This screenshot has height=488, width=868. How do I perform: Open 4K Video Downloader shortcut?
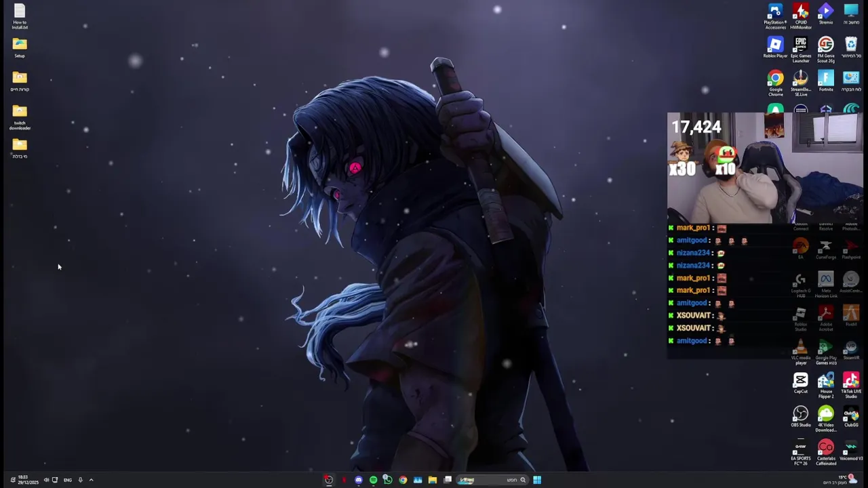[x=825, y=420]
